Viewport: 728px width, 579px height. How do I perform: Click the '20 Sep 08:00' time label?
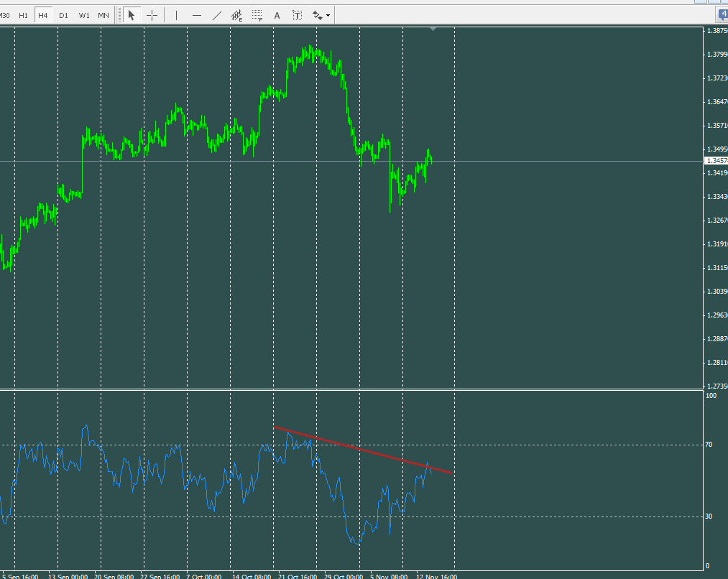(x=114, y=576)
